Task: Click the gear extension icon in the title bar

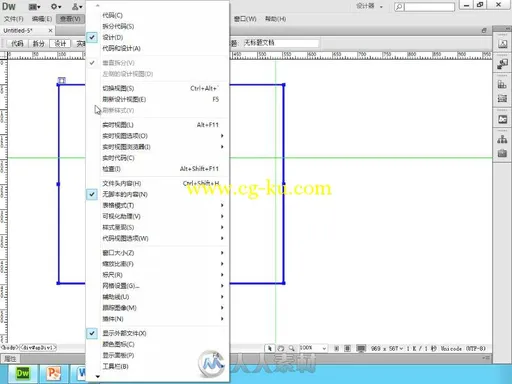Action: click(56, 6)
